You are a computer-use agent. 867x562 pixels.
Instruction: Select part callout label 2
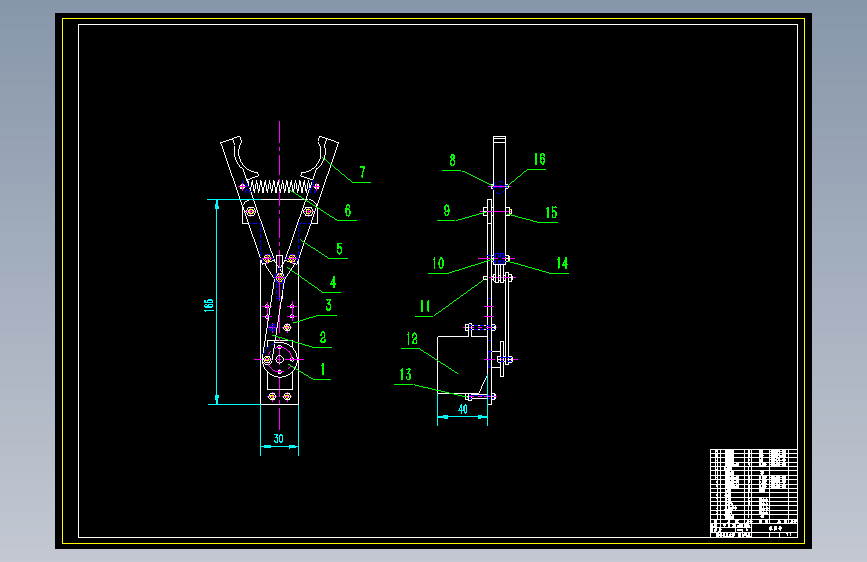[x=323, y=337]
